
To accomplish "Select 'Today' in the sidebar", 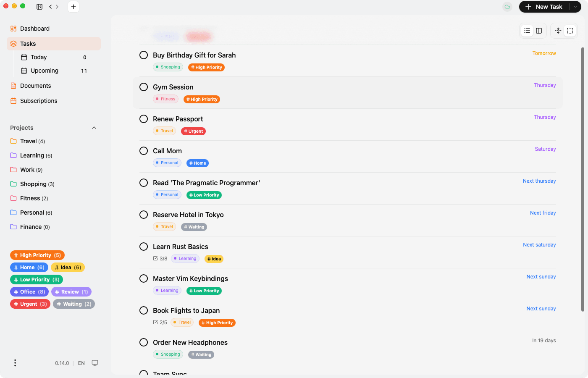I will point(38,57).
